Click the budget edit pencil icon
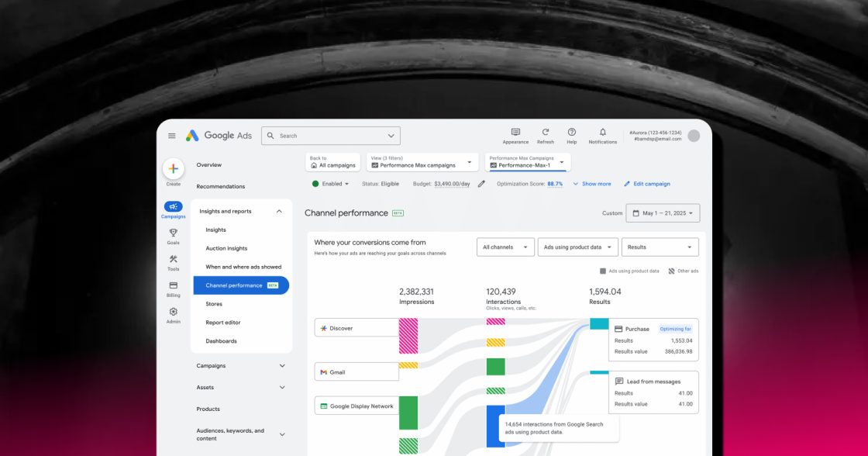Screen dimensions: 868x456 (481, 184)
